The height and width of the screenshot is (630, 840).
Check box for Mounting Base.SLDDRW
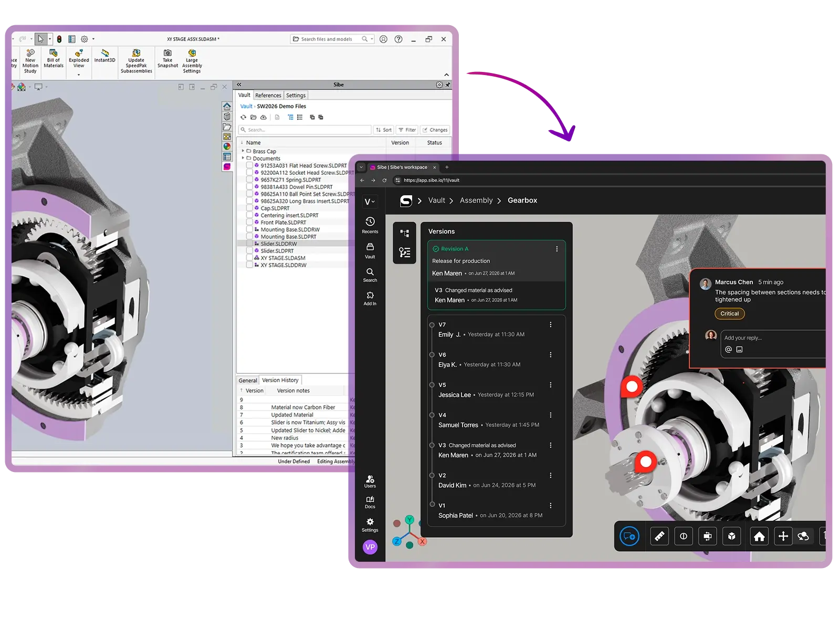(x=249, y=229)
